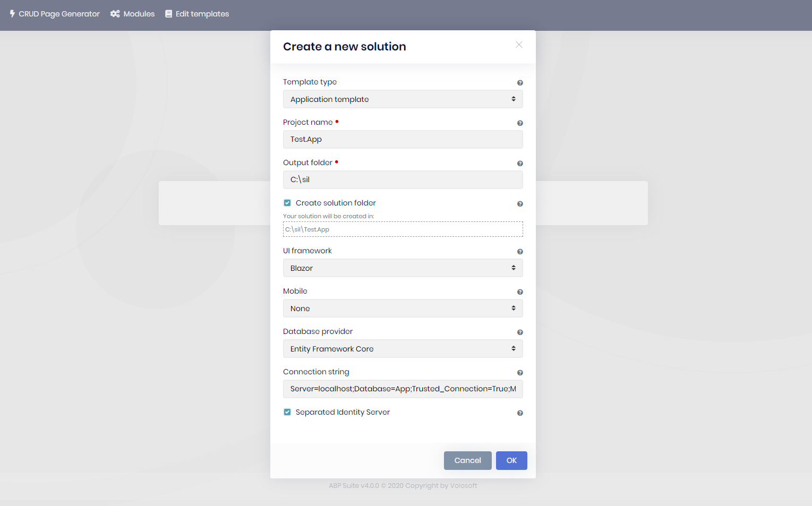Click help icon for Output folder
This screenshot has height=506, width=812.
click(x=520, y=164)
